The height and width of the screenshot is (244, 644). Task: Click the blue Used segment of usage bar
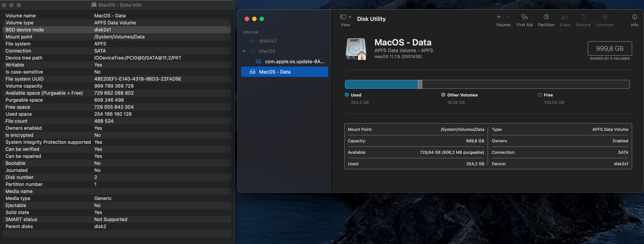pyautogui.click(x=381, y=84)
